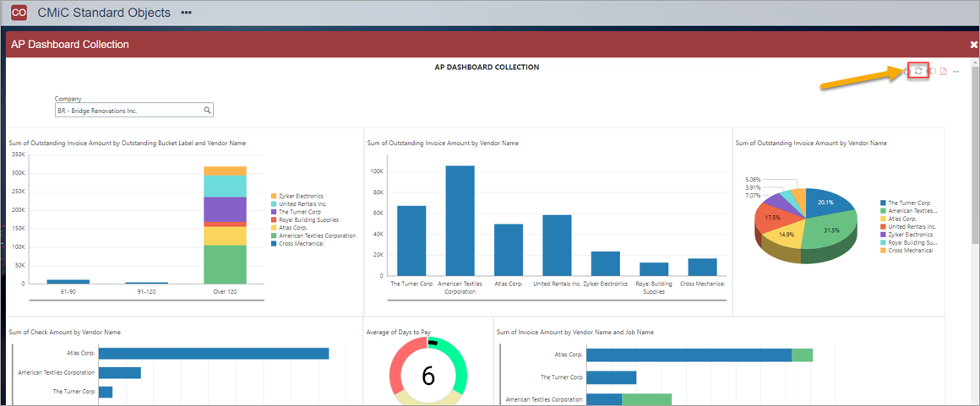Click the Zylker Electronics vertical bar

click(x=605, y=263)
